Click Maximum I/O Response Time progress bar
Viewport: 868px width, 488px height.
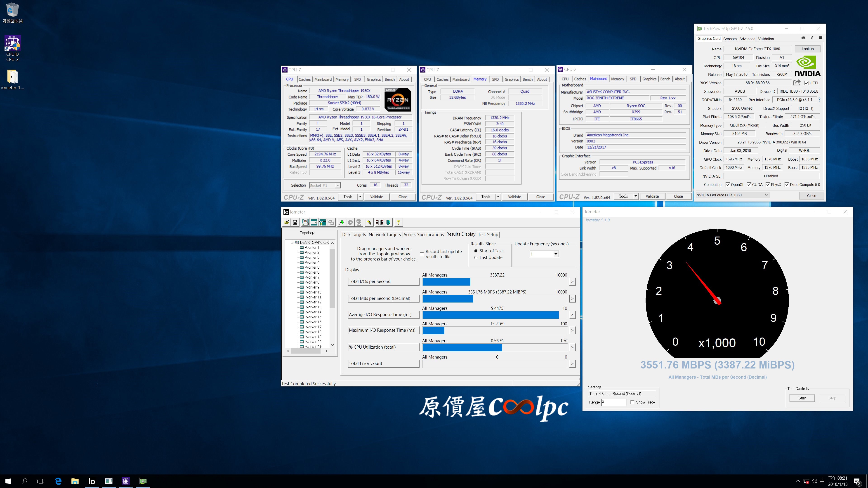pos(495,330)
